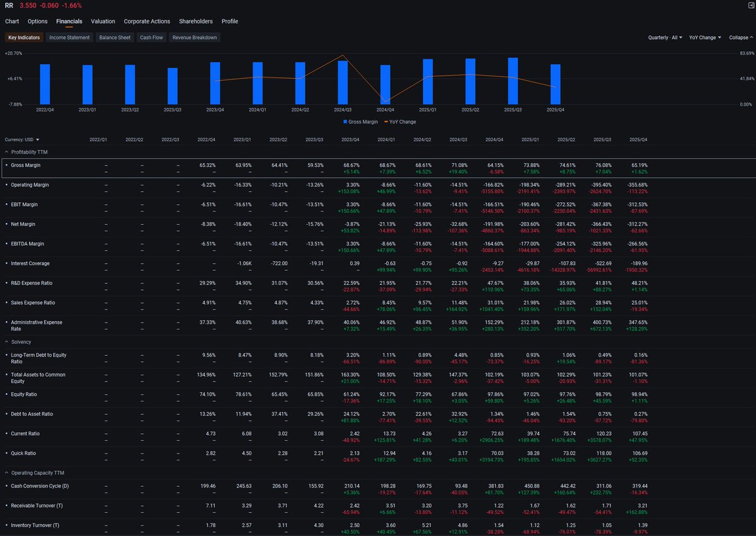
Task: Select the Receivable Turnover (T) label
Action: [x=35, y=506]
